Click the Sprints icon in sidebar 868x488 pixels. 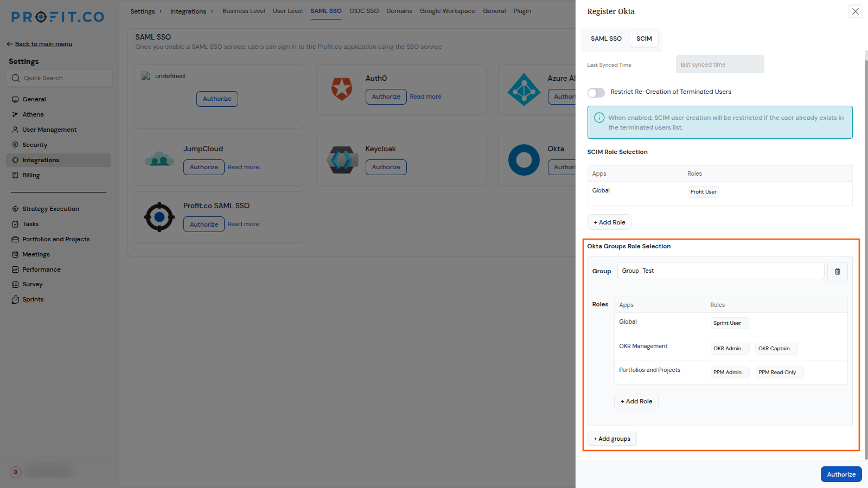point(15,300)
